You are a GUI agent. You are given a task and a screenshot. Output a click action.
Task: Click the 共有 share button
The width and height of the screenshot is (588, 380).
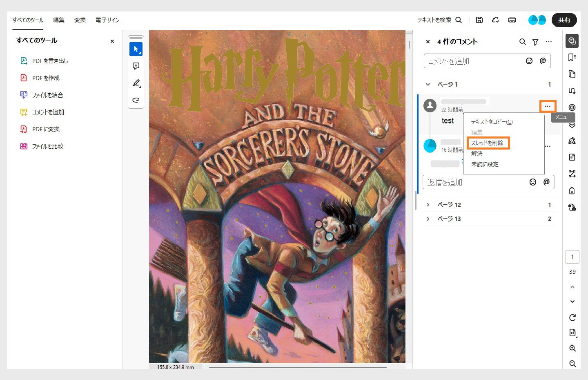(x=564, y=20)
